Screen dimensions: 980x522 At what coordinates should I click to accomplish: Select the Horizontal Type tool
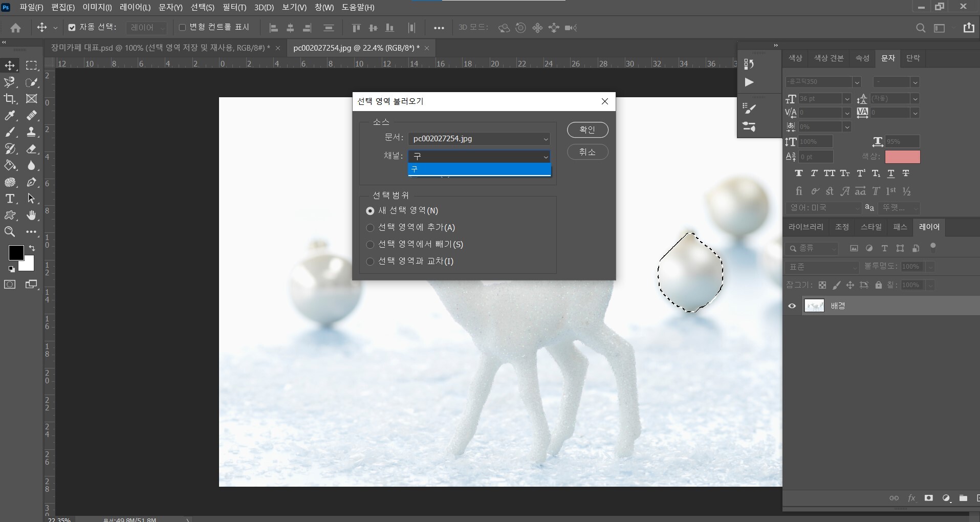pos(10,199)
